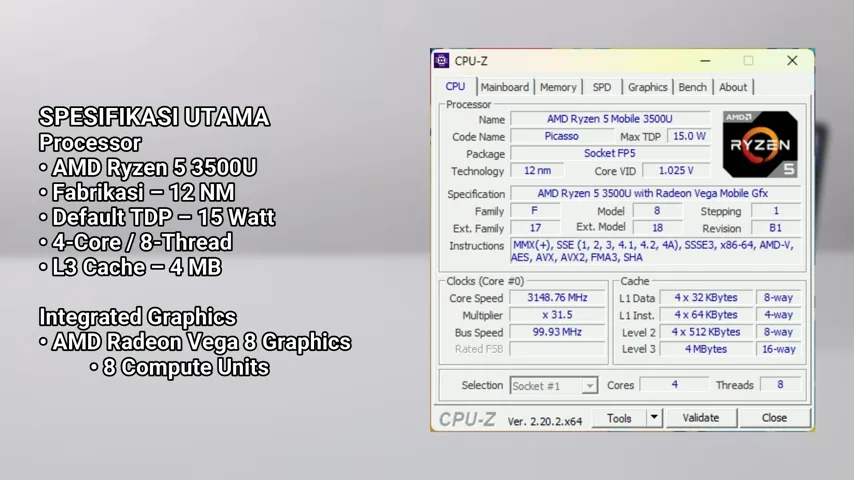Click the Ext. Model value 18
Image resolution: width=854 pixels, height=480 pixels.
pos(657,228)
